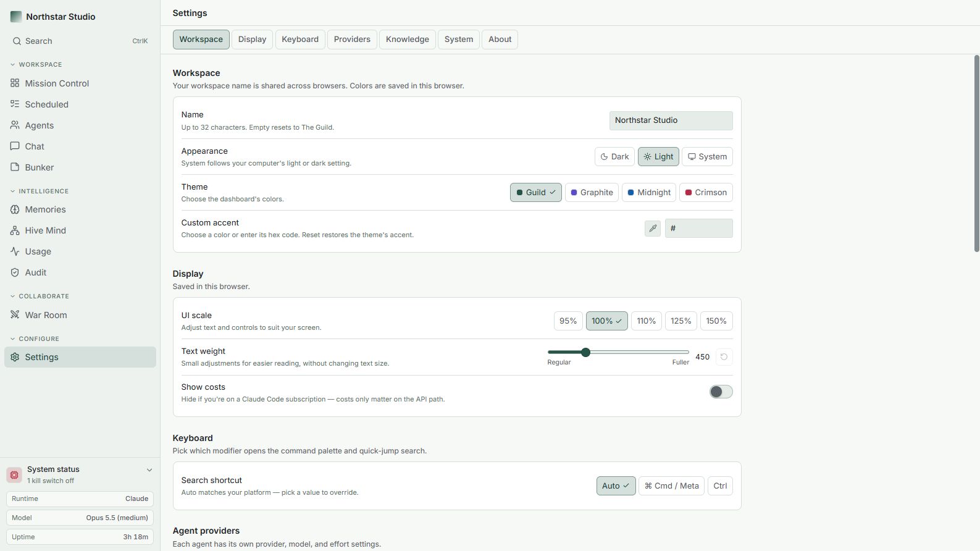This screenshot has width=980, height=551.
Task: Open the Audit shield icon
Action: [15, 272]
